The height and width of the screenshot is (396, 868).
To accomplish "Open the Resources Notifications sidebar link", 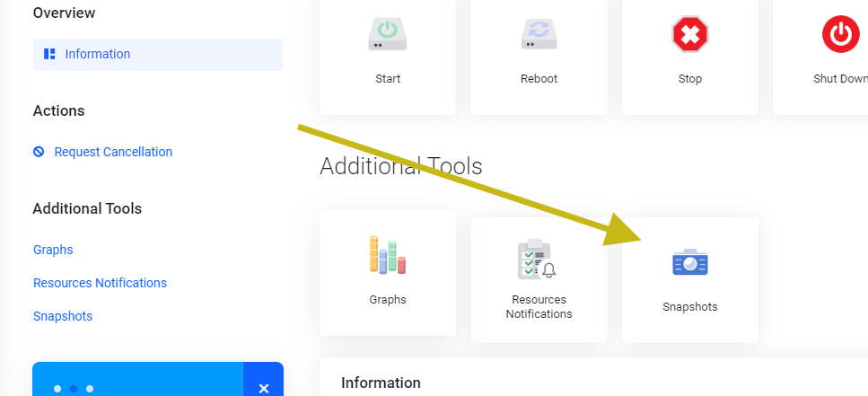I will (x=100, y=283).
